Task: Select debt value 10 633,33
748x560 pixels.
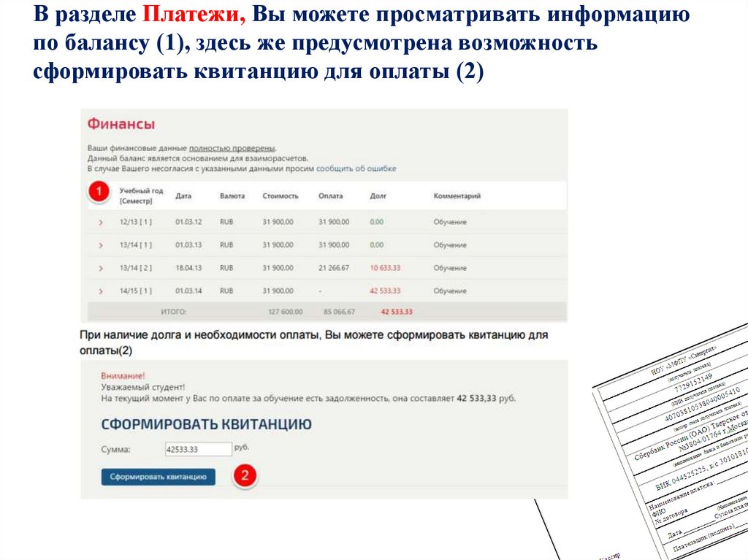Action: tap(385, 268)
